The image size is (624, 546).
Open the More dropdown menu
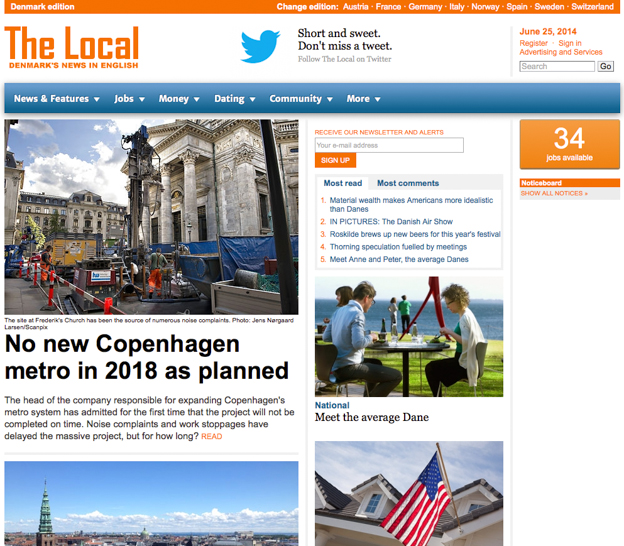(x=363, y=99)
